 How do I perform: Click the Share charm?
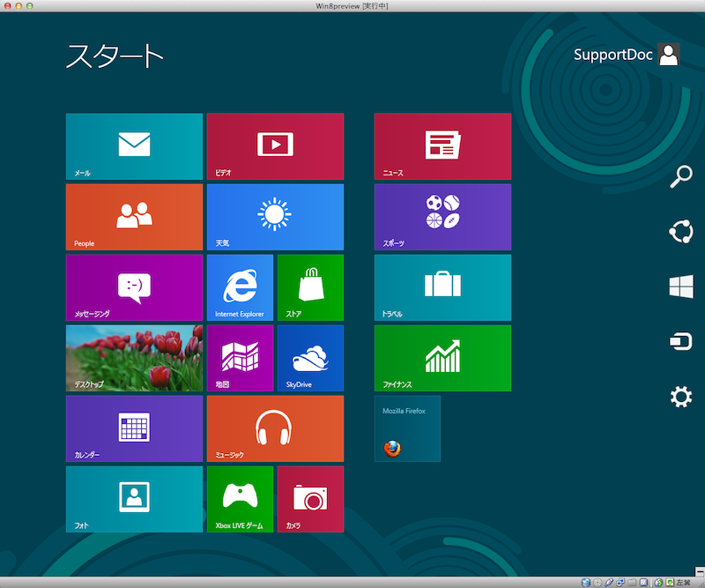681,231
